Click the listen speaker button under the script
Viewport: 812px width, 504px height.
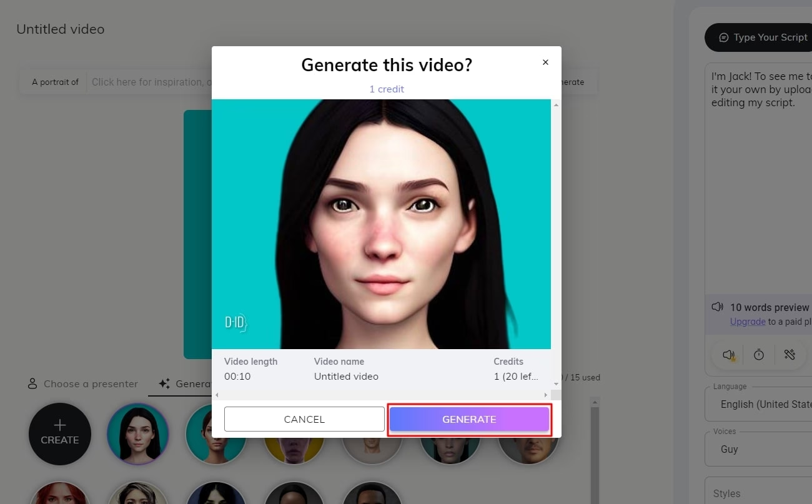click(x=728, y=355)
